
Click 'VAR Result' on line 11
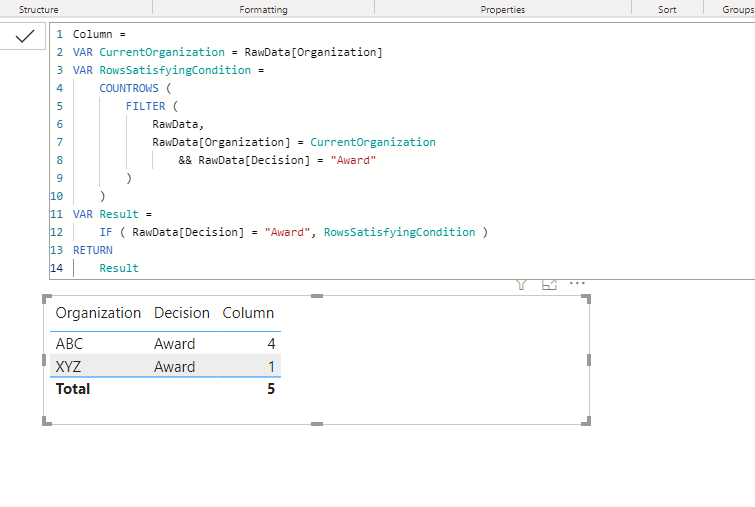coord(105,214)
